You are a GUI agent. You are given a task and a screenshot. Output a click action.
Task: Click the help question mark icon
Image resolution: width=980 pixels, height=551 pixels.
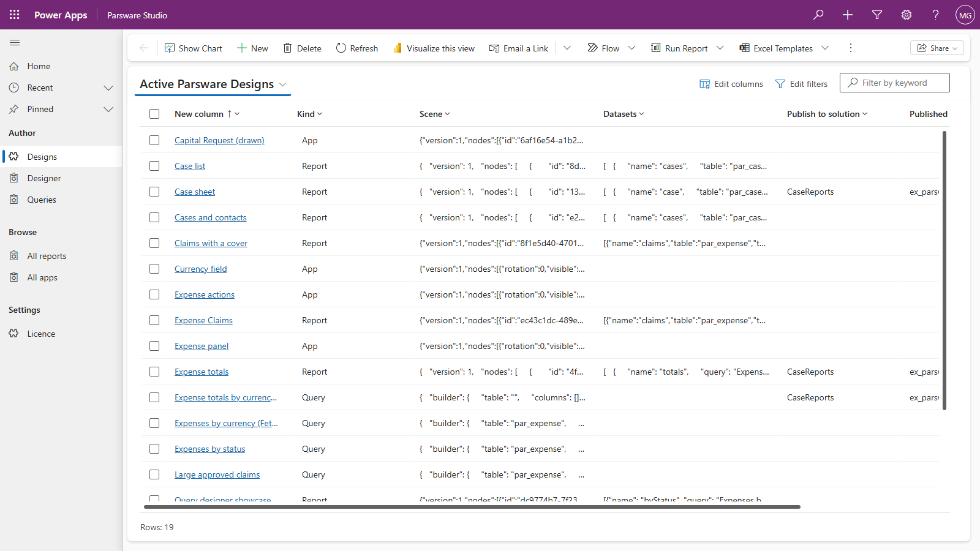point(936,15)
